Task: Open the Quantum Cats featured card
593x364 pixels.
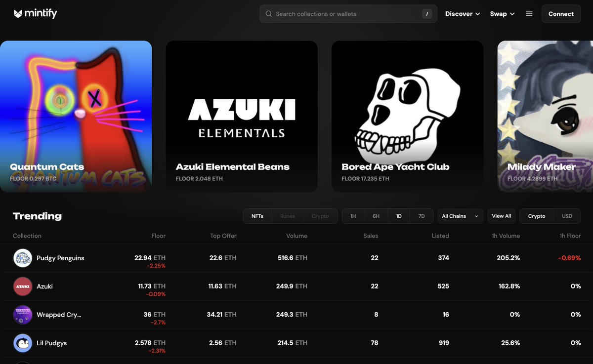Action: (x=76, y=116)
